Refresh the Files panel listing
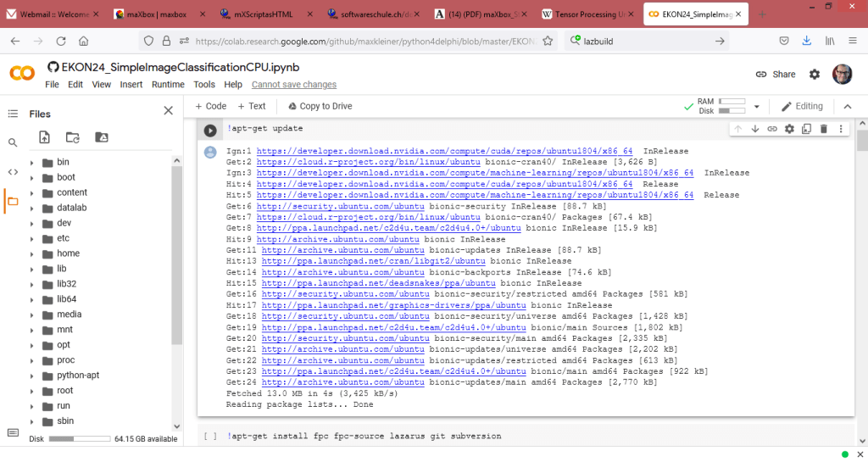868x462 pixels. [x=73, y=137]
